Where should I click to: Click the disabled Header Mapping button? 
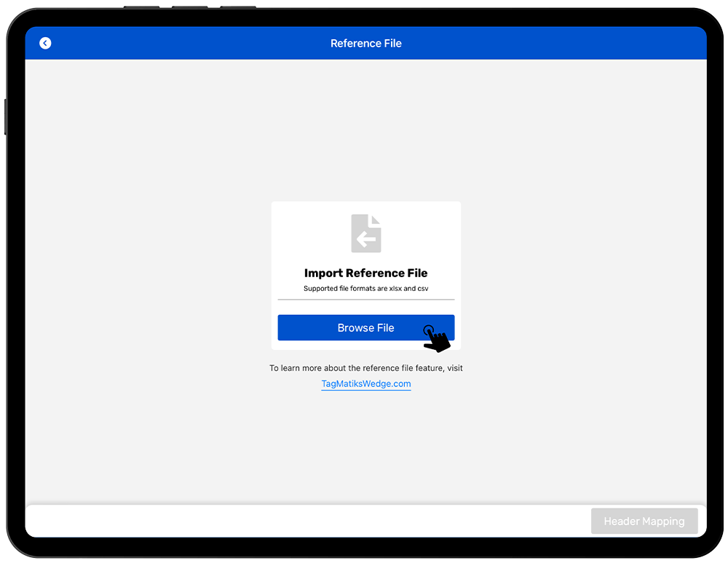pos(644,522)
